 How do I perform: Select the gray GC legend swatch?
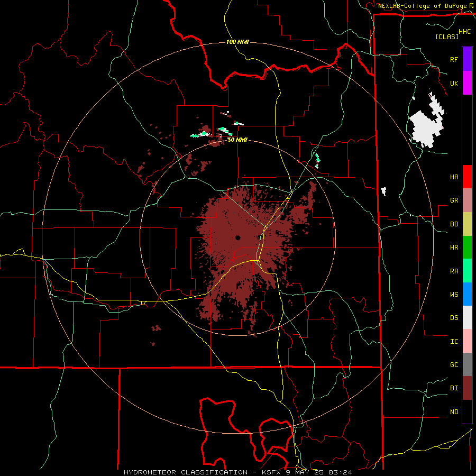tap(467, 364)
